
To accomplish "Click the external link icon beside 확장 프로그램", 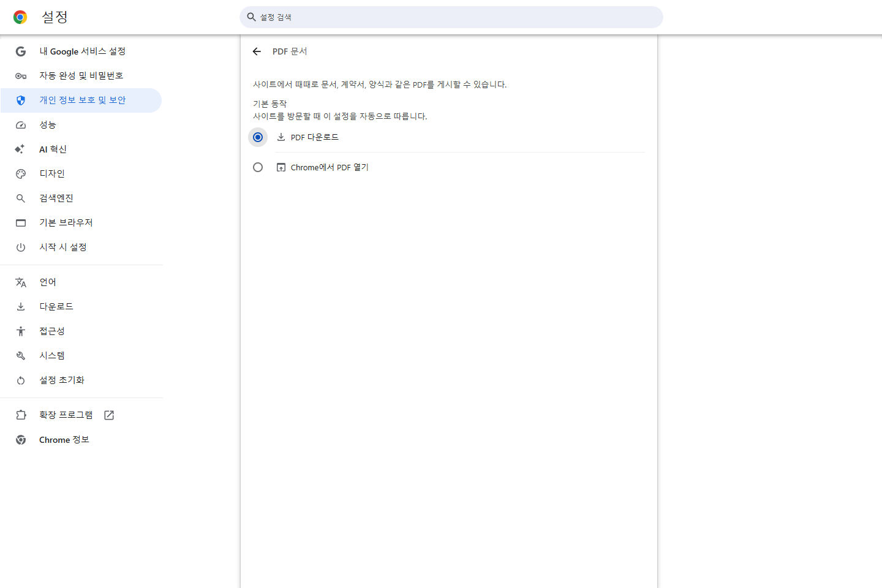I will click(109, 415).
